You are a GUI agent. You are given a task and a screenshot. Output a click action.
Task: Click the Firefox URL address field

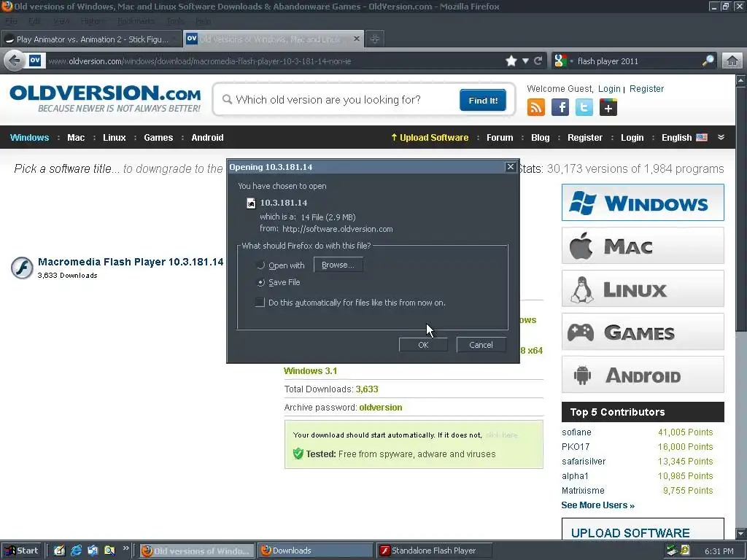[274, 61]
